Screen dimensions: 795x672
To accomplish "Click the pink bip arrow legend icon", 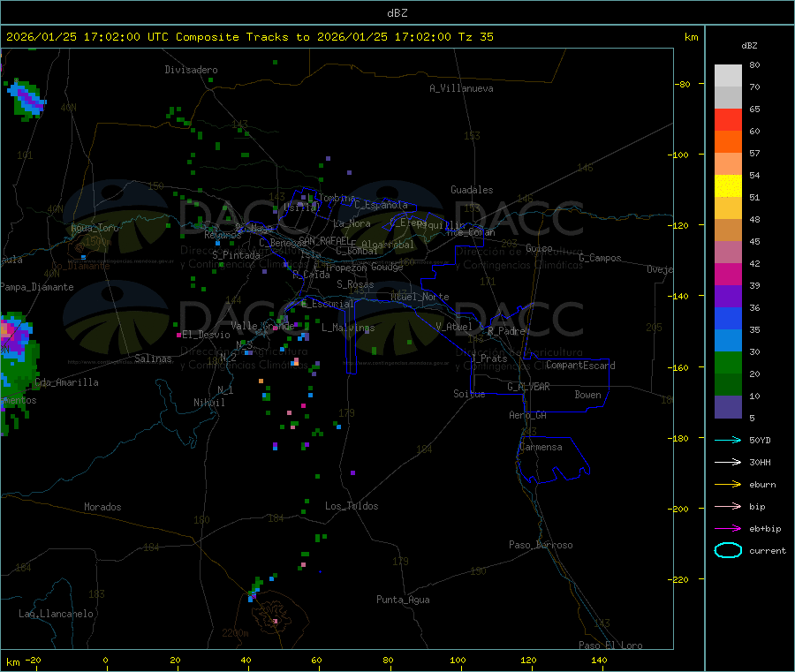I will pyautogui.click(x=728, y=506).
